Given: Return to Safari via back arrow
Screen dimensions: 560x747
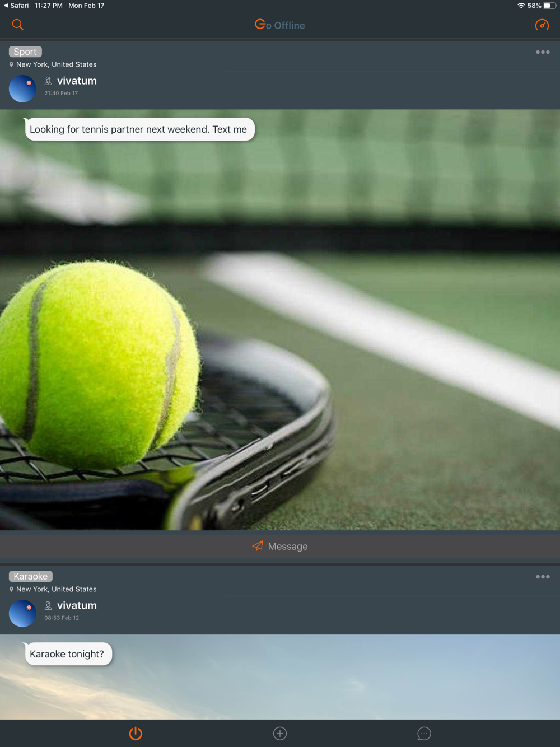Looking at the screenshot, I should (x=16, y=6).
